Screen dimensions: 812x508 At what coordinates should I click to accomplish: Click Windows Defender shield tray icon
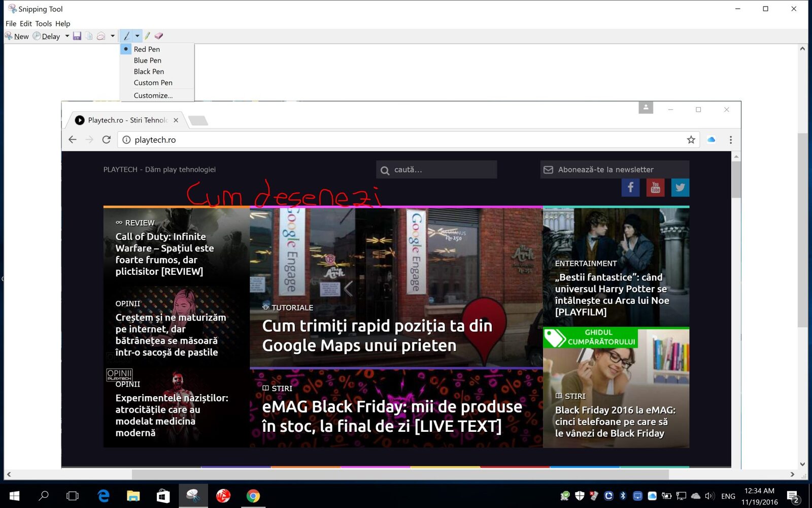580,496
